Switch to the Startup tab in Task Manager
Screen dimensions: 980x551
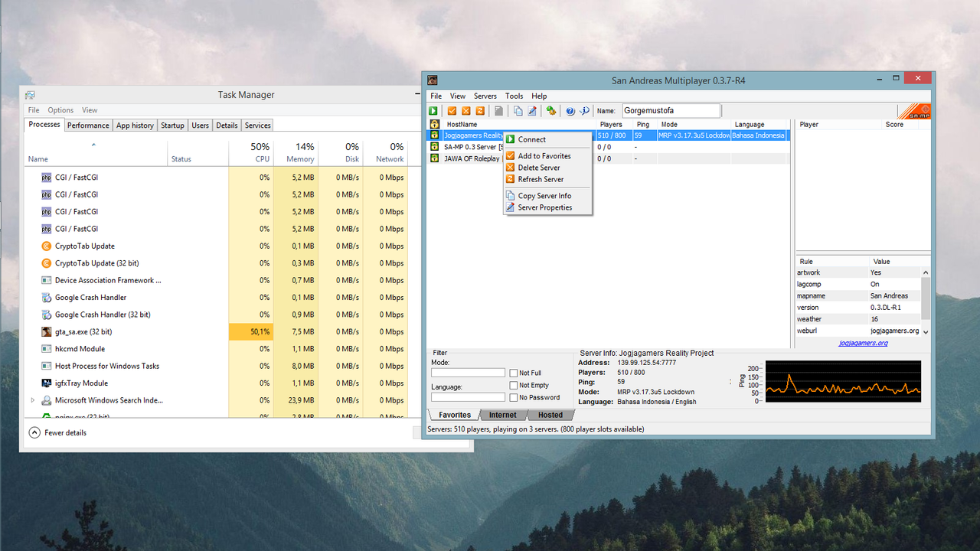(x=172, y=126)
